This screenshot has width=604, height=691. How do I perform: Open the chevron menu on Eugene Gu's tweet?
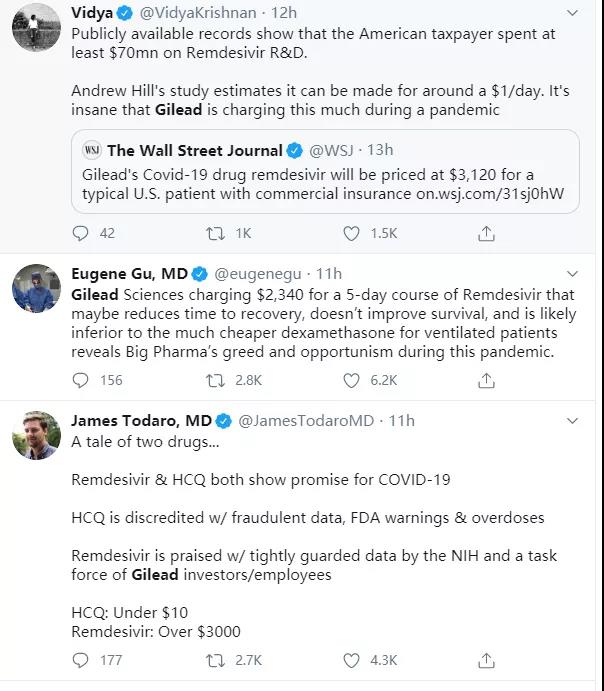click(x=572, y=274)
